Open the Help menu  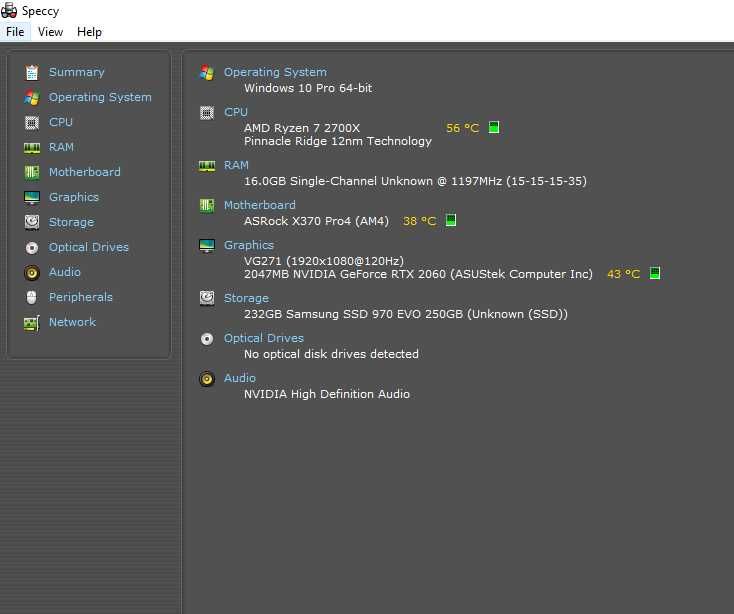[89, 32]
